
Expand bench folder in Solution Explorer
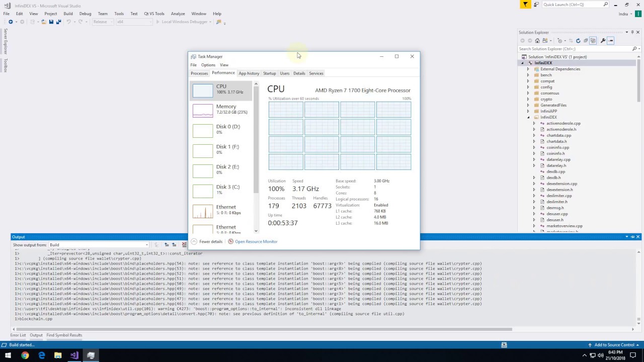pos(528,75)
